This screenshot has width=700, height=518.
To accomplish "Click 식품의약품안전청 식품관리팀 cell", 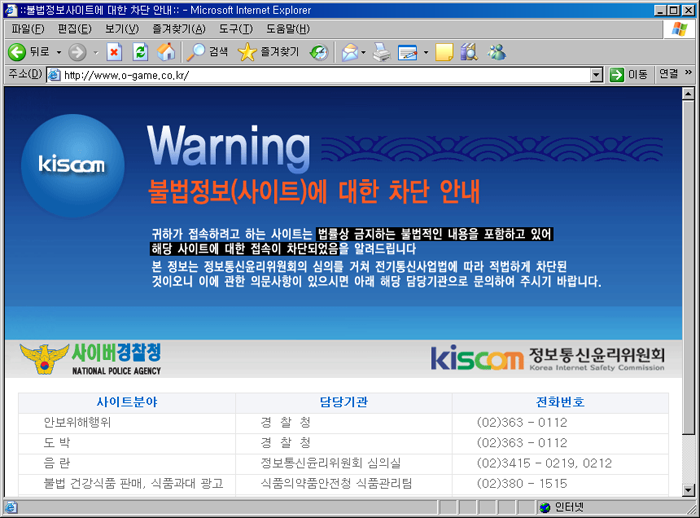I will pos(336,484).
